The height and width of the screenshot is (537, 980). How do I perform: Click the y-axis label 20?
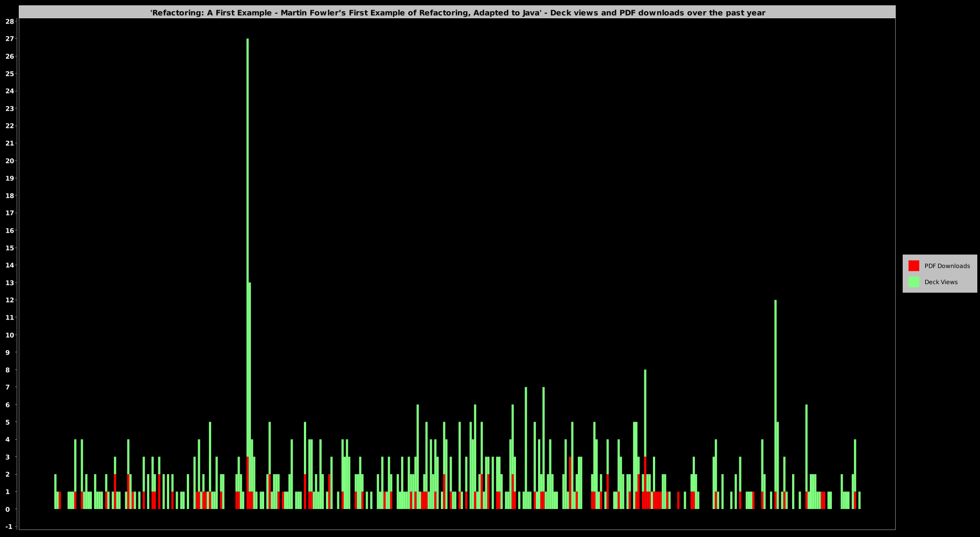tap(10, 161)
